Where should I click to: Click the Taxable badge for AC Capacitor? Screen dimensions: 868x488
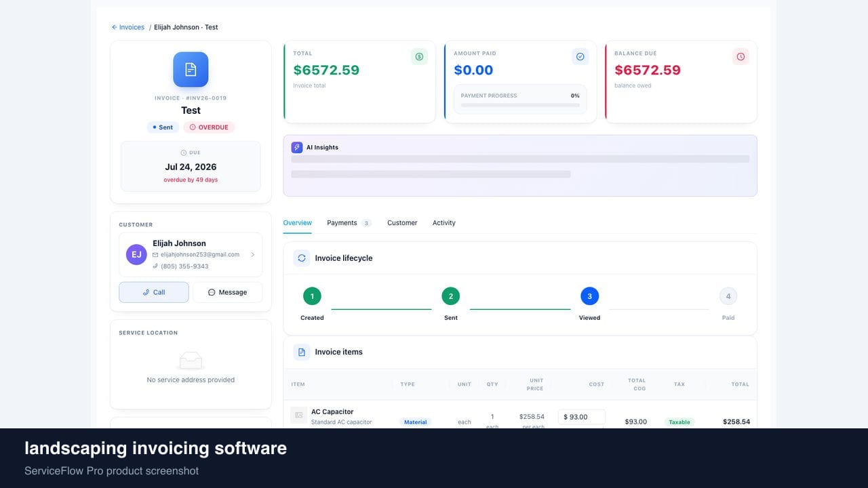[x=679, y=422]
